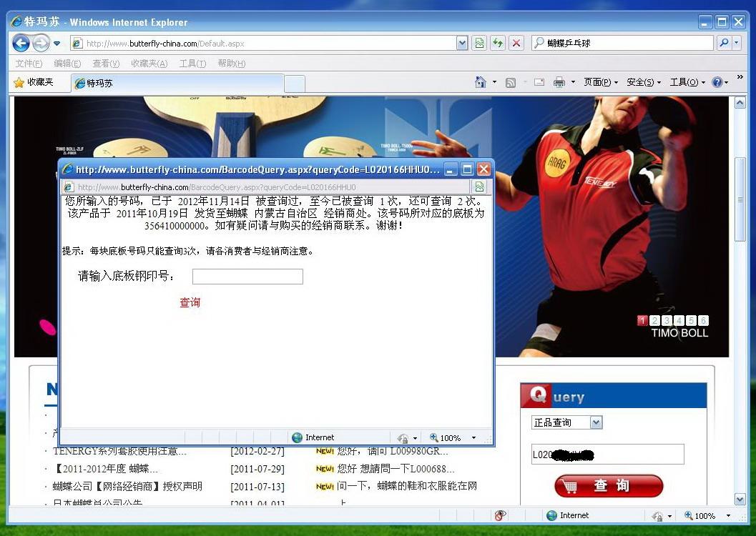
Task: Expand the 正品查询 dropdown in Query panel
Action: click(x=597, y=422)
